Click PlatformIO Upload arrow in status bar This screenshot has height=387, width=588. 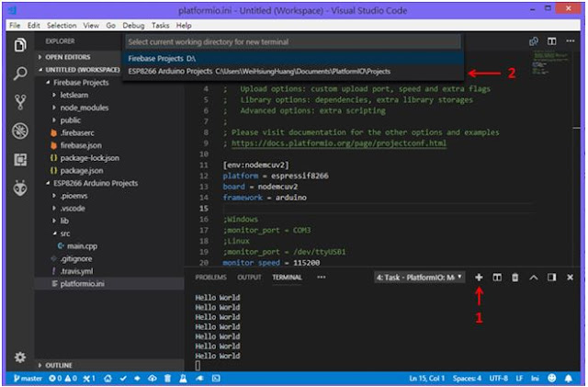[137, 379]
